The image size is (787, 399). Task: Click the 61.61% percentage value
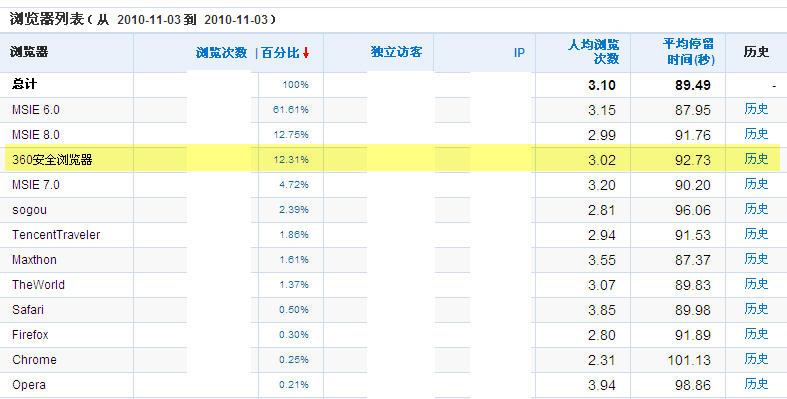[x=291, y=110]
